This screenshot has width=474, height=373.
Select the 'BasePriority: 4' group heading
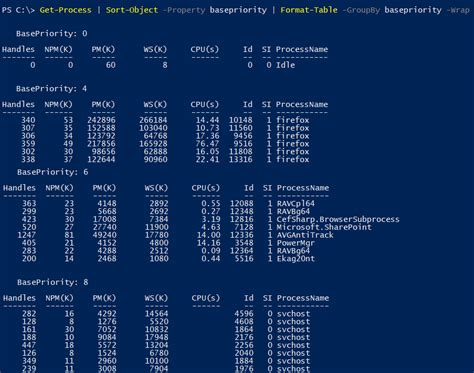pyautogui.click(x=52, y=89)
